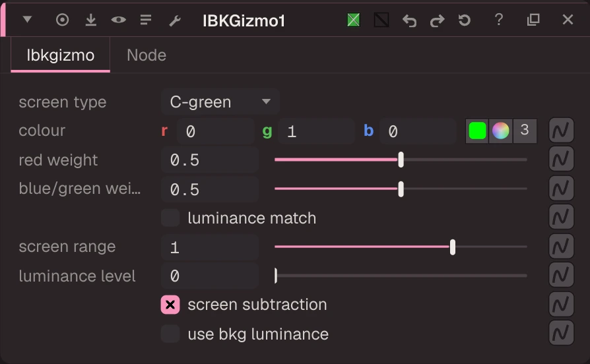Click the colour blue channel value field
This screenshot has height=364, width=590.
coord(418,131)
